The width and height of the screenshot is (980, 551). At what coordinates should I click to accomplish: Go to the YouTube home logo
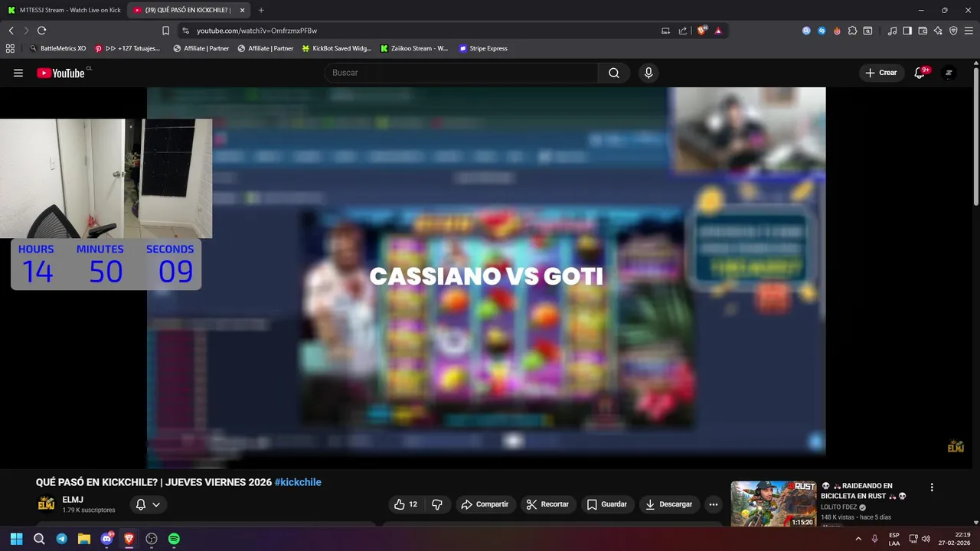click(61, 73)
